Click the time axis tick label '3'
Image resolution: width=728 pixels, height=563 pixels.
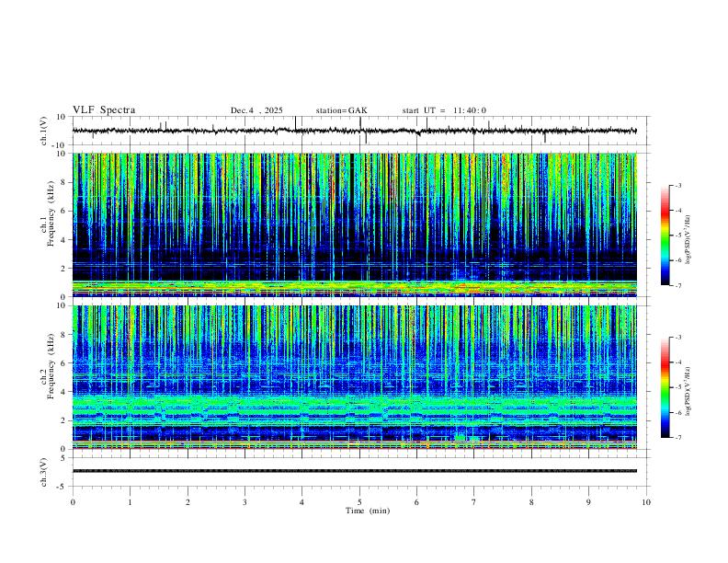[x=245, y=502]
